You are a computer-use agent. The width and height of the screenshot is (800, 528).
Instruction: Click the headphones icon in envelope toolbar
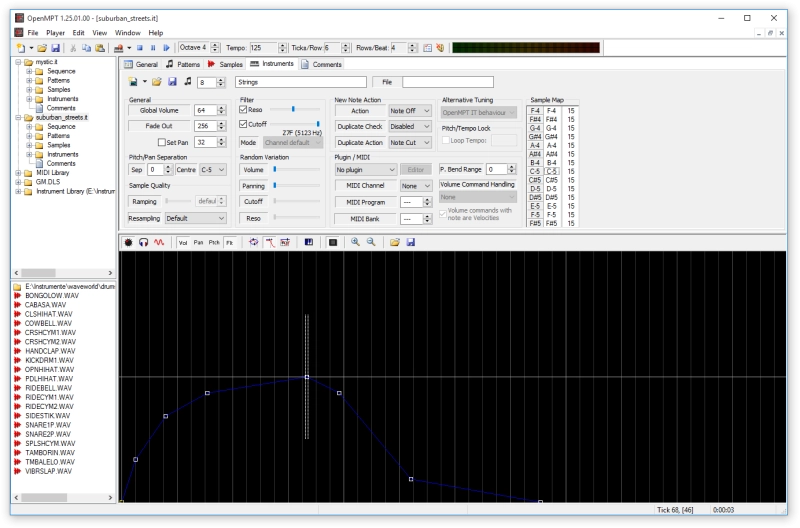point(144,242)
